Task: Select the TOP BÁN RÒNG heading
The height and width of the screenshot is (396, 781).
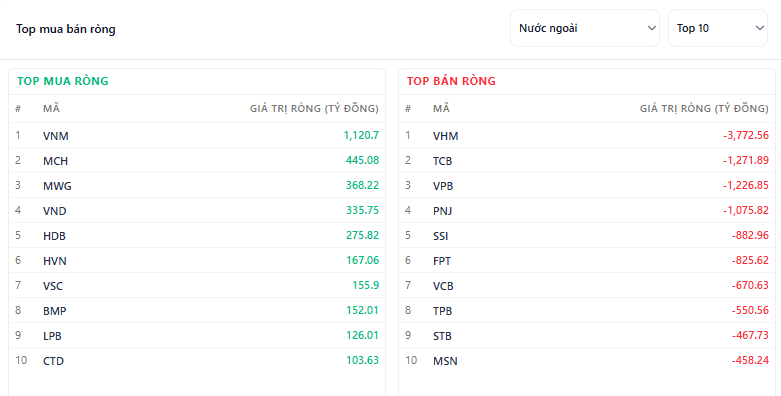Action: [451, 81]
